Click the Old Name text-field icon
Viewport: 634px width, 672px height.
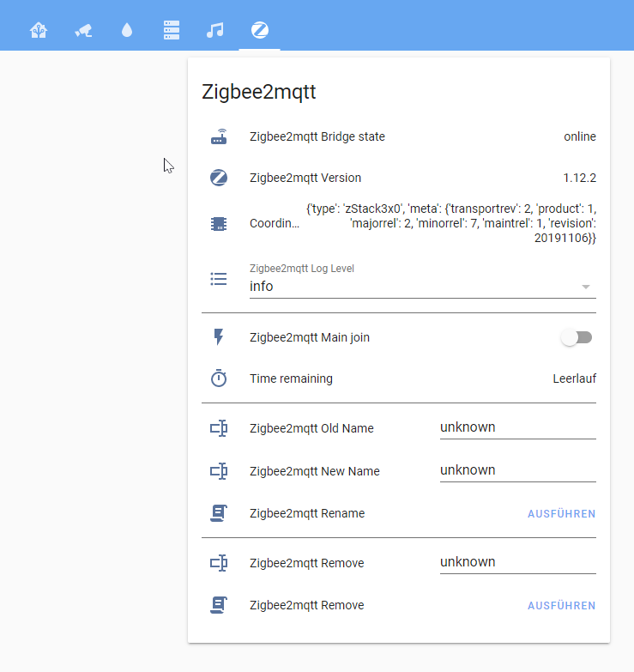click(x=219, y=428)
